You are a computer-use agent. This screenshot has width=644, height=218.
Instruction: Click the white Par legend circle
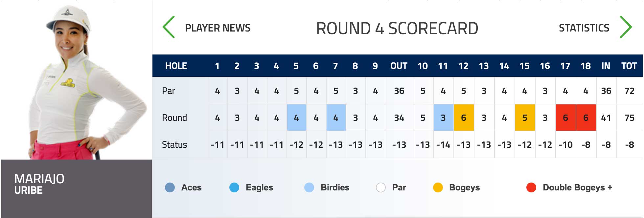click(x=381, y=187)
